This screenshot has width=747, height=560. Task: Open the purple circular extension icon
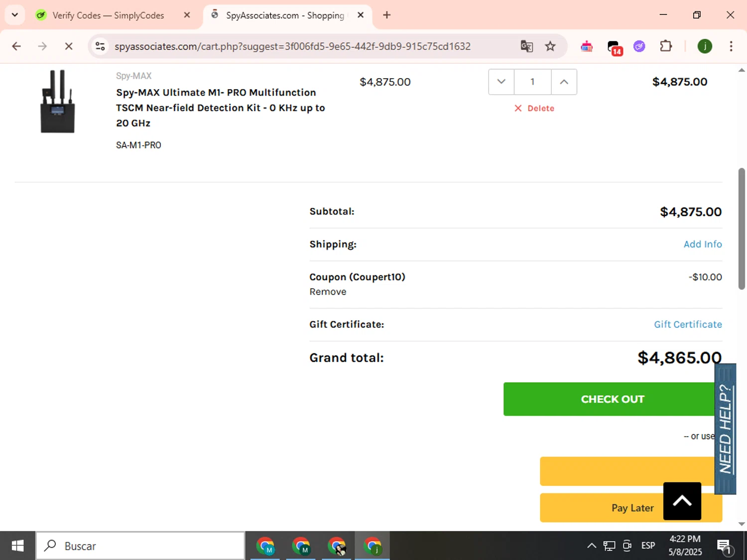point(639,46)
